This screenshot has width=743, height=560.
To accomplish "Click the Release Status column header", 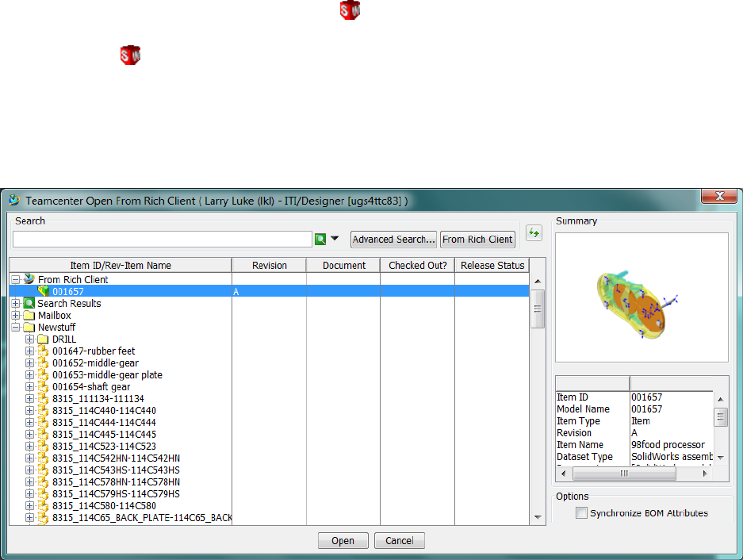I will (x=492, y=266).
